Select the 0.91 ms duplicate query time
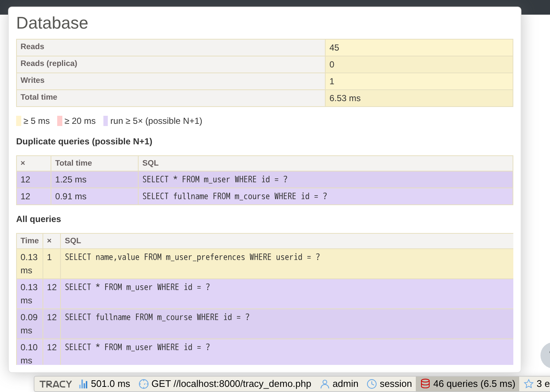 [71, 196]
